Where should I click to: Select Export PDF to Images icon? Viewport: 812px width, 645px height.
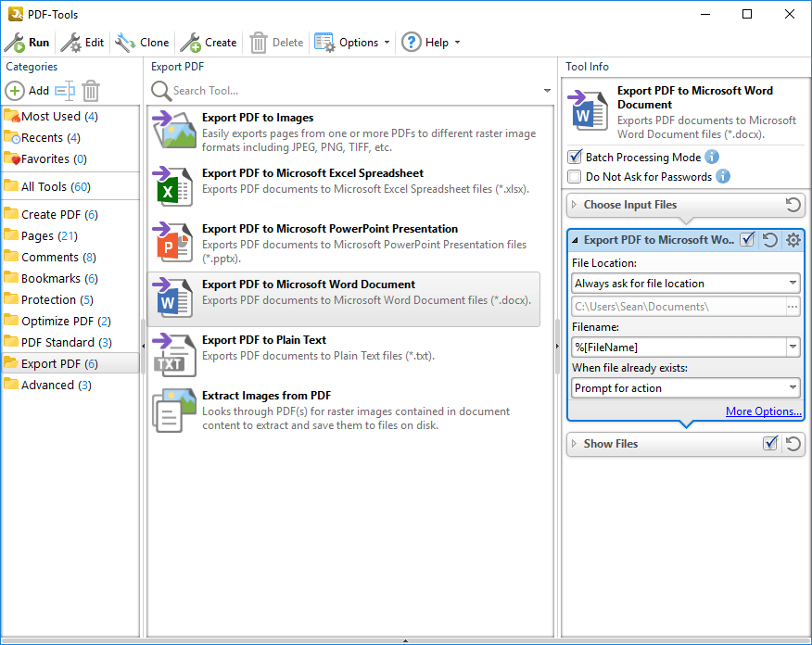pos(174,130)
